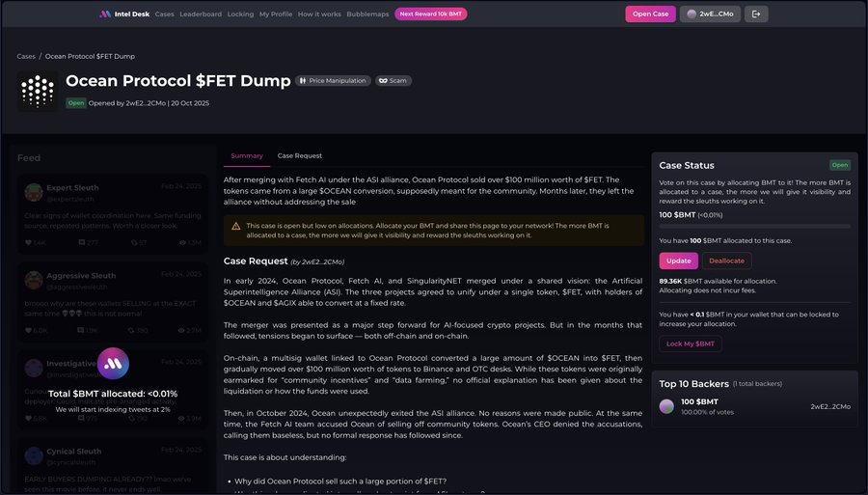Click the Update allocation button
868x495 pixels.
[678, 261]
